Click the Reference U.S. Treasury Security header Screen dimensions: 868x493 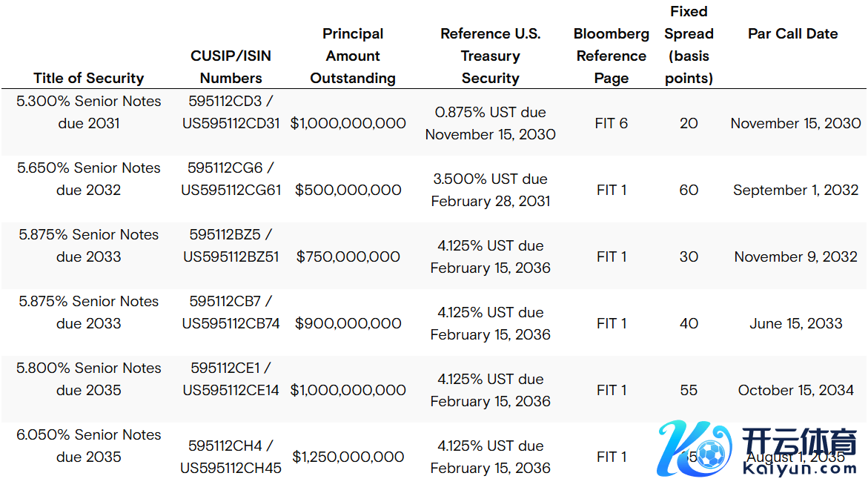[x=490, y=56]
